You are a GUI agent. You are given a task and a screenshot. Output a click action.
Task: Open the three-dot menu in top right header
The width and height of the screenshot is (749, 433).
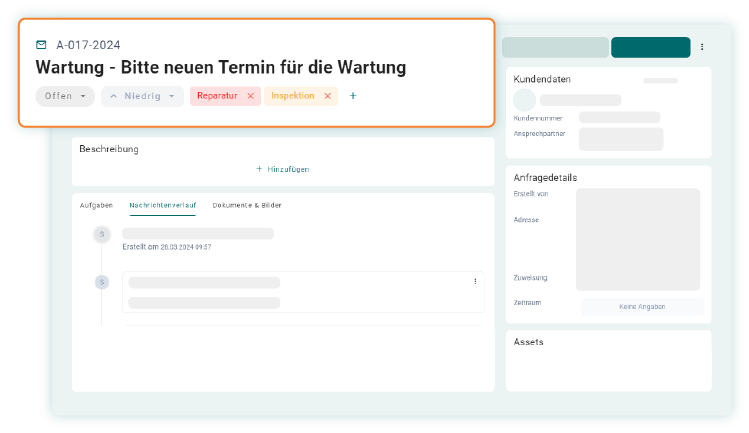click(702, 47)
